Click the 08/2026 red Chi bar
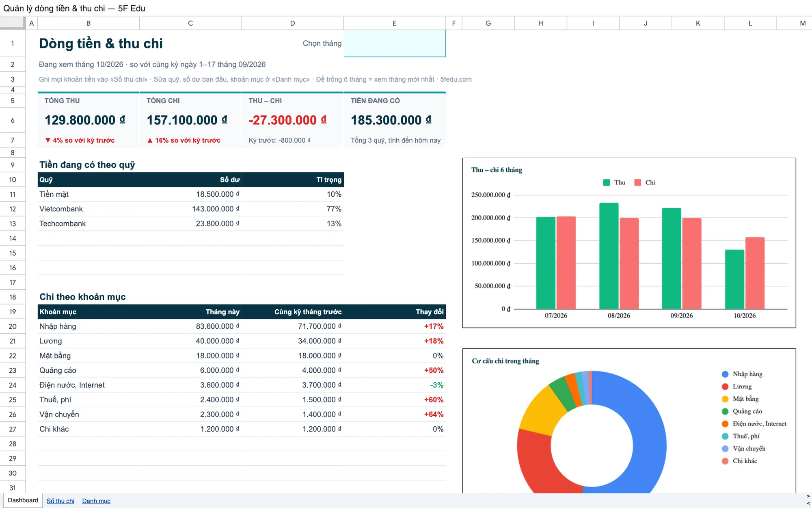Screen dimensions: 812x508 [x=629, y=263]
